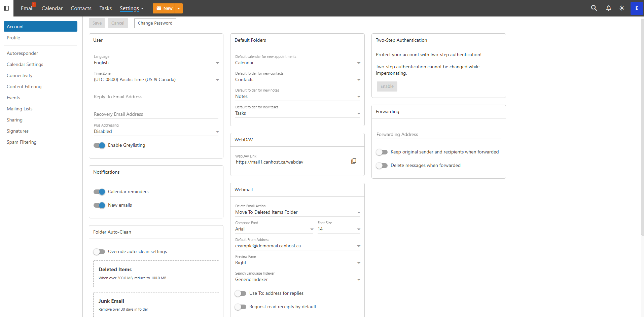
Task: Open the user avatar menu
Action: 637,8
